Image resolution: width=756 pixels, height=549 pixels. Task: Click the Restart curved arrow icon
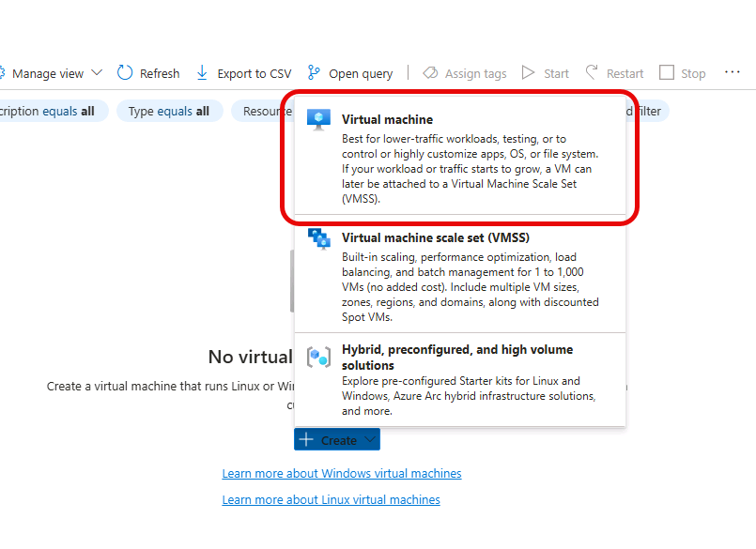[592, 72]
